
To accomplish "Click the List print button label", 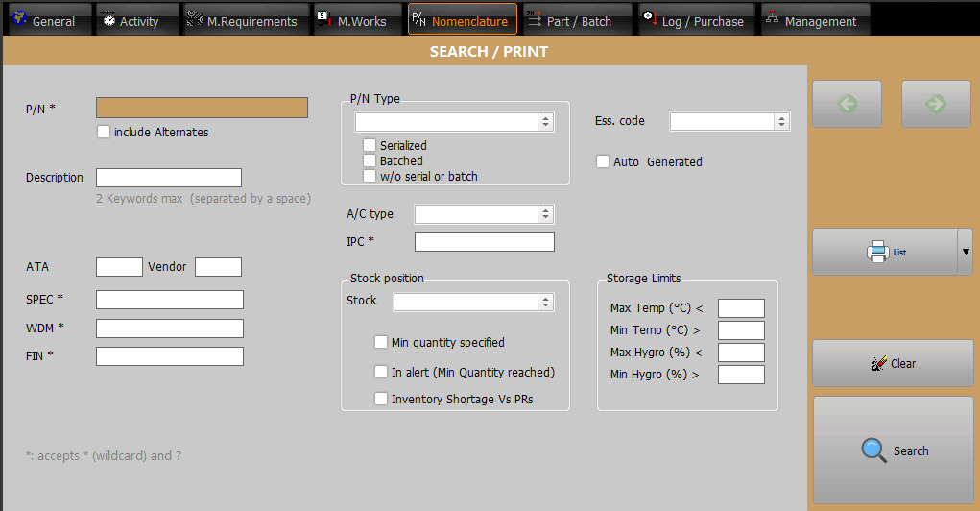I will 899,252.
